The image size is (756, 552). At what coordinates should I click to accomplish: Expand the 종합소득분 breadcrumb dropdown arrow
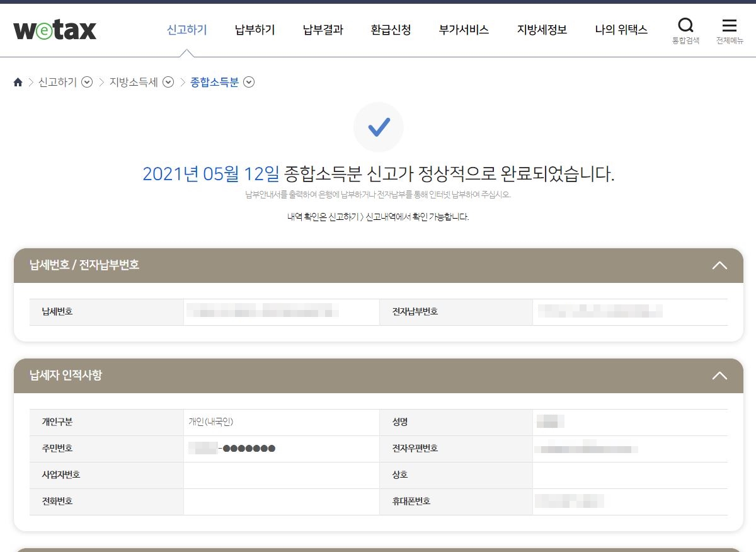coord(249,82)
